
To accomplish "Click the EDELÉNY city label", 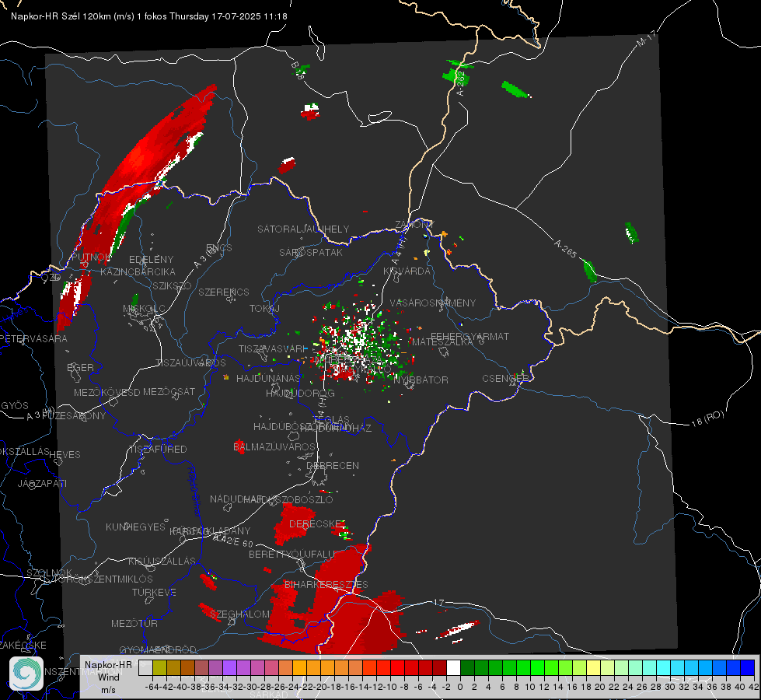I will (x=152, y=260).
